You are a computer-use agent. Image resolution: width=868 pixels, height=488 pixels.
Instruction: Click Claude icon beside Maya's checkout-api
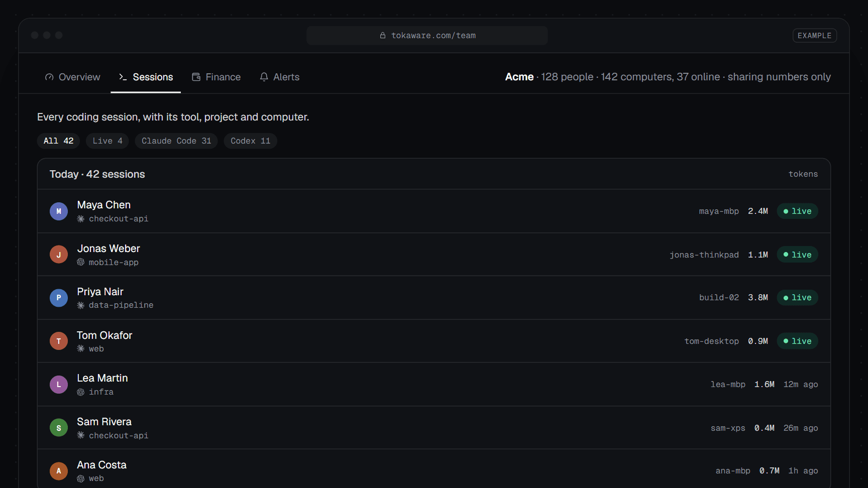[81, 219]
